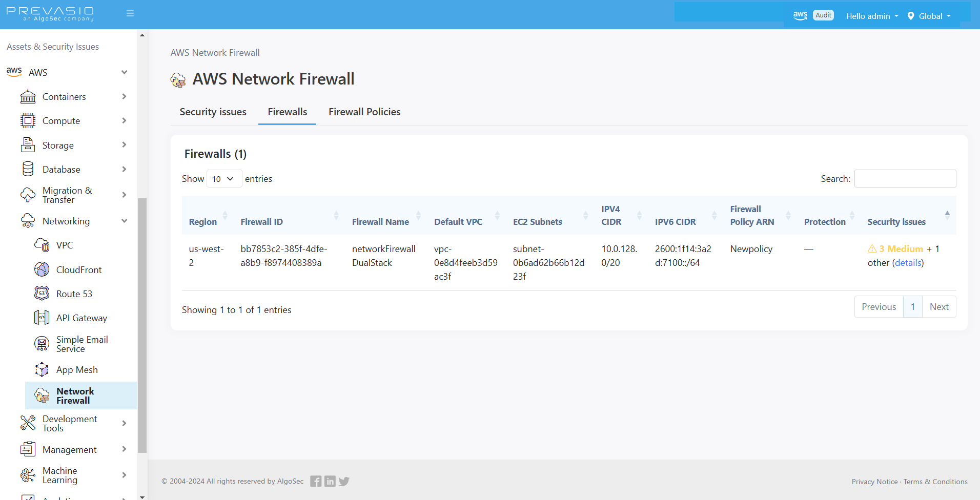Open the Show entries count dropdown
Image resolution: width=980 pixels, height=500 pixels.
(224, 179)
